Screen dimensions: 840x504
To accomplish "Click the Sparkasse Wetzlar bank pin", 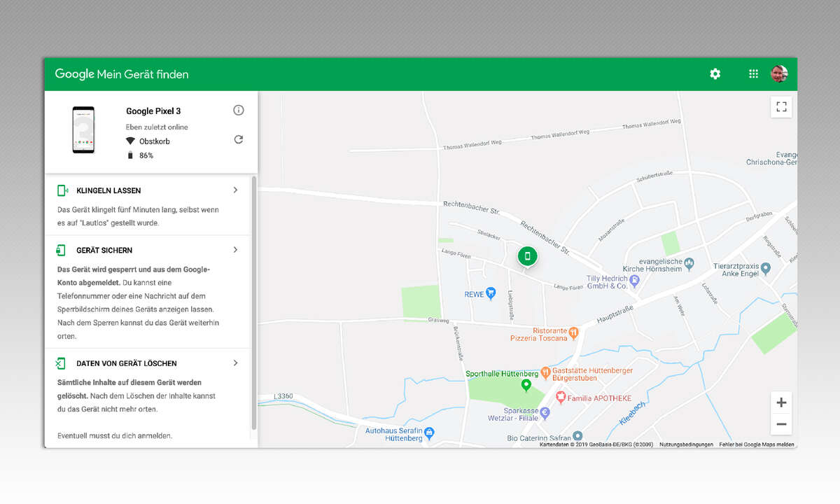I will (545, 413).
